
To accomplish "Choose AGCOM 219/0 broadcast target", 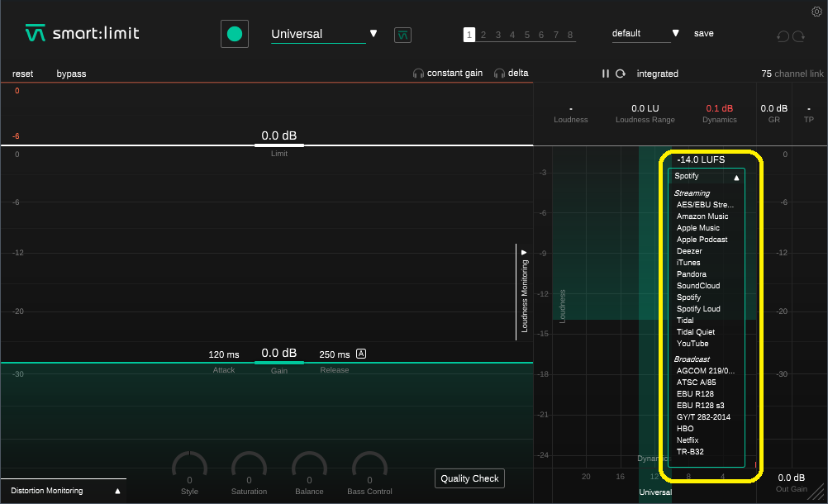I will tap(706, 371).
